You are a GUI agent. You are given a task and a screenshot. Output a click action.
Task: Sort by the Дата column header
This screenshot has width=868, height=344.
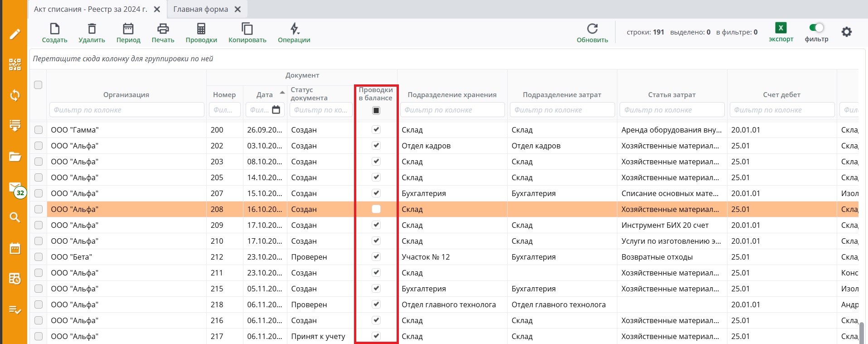(x=265, y=94)
